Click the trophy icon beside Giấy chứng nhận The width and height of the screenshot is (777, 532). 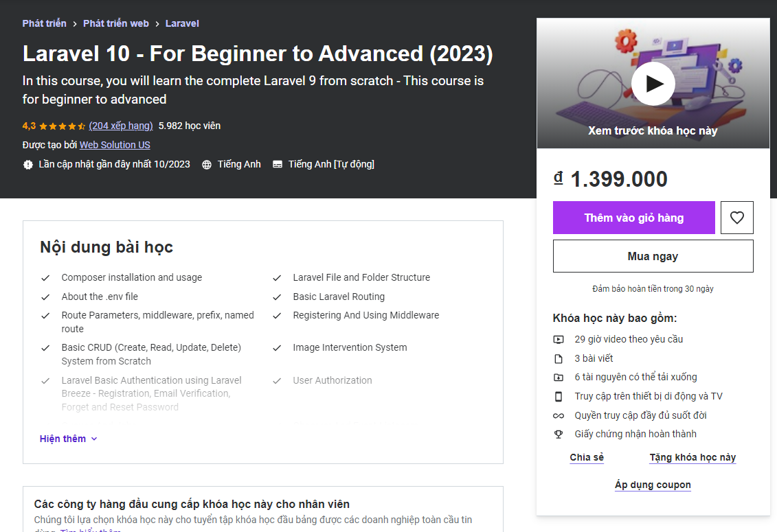557,434
